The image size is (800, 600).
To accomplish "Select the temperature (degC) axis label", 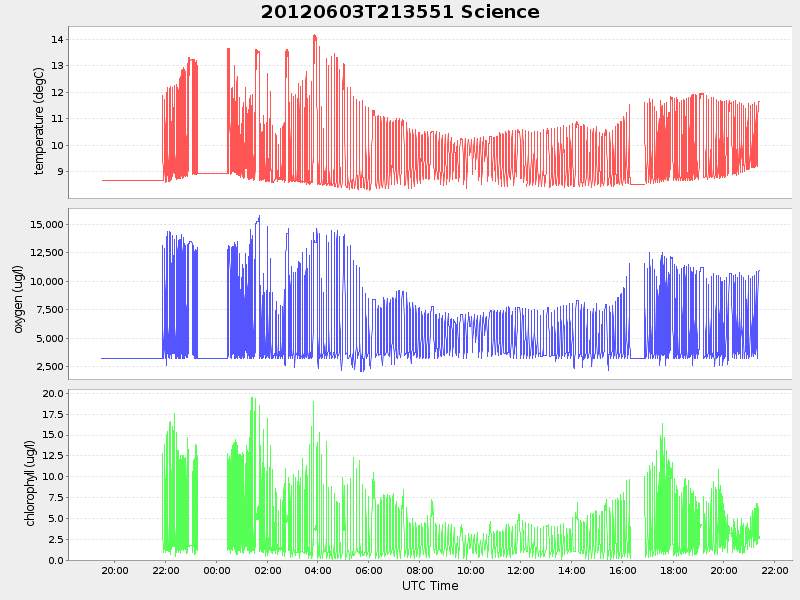I will (x=39, y=121).
